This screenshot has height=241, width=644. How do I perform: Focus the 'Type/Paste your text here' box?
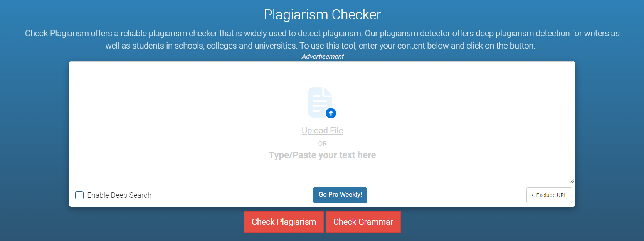point(322,123)
